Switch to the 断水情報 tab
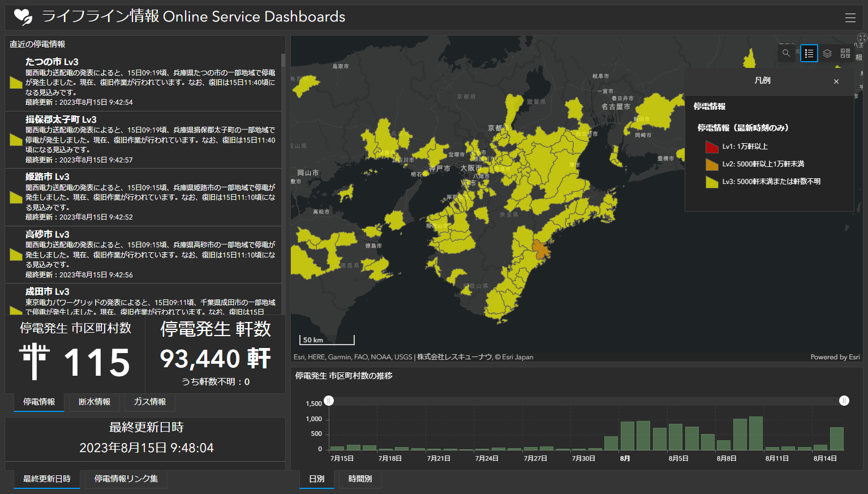868x494 pixels. pyautogui.click(x=94, y=402)
